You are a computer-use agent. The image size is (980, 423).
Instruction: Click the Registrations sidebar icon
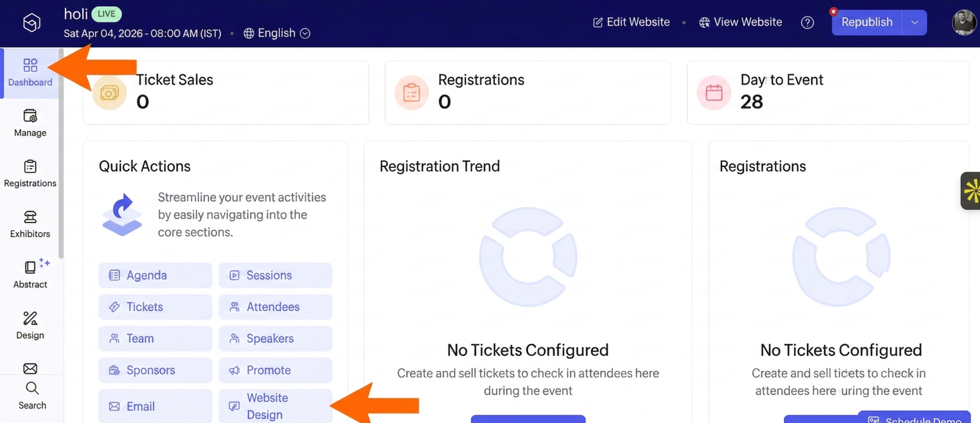pos(30,167)
